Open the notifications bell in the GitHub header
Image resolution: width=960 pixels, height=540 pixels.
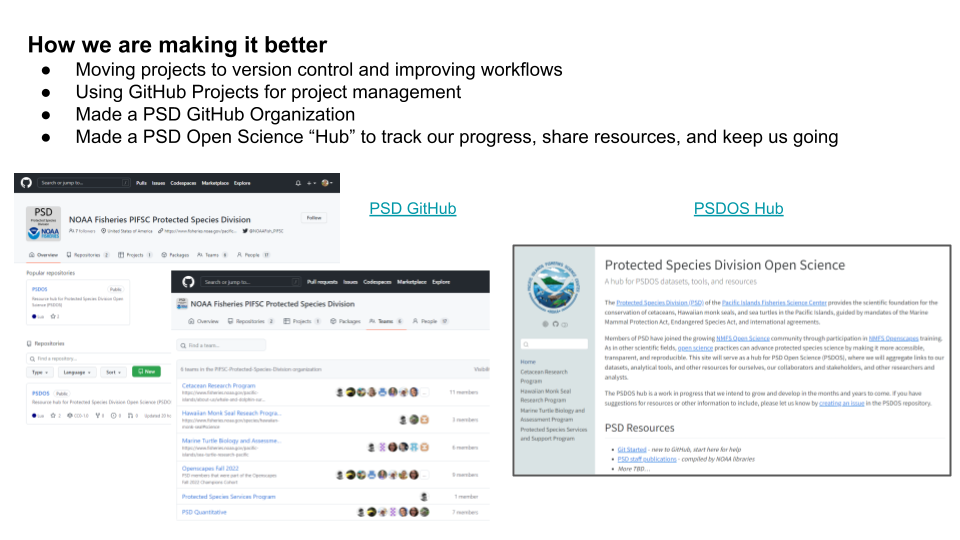pyautogui.click(x=298, y=183)
